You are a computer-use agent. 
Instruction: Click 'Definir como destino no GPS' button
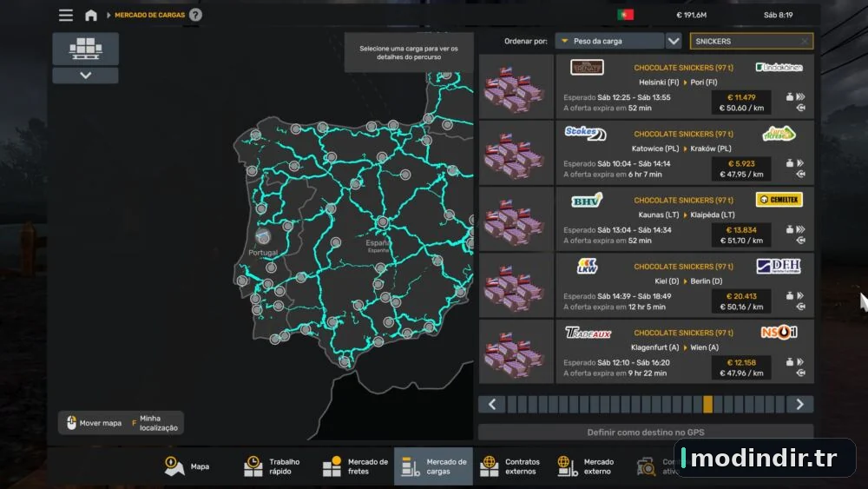(x=646, y=432)
